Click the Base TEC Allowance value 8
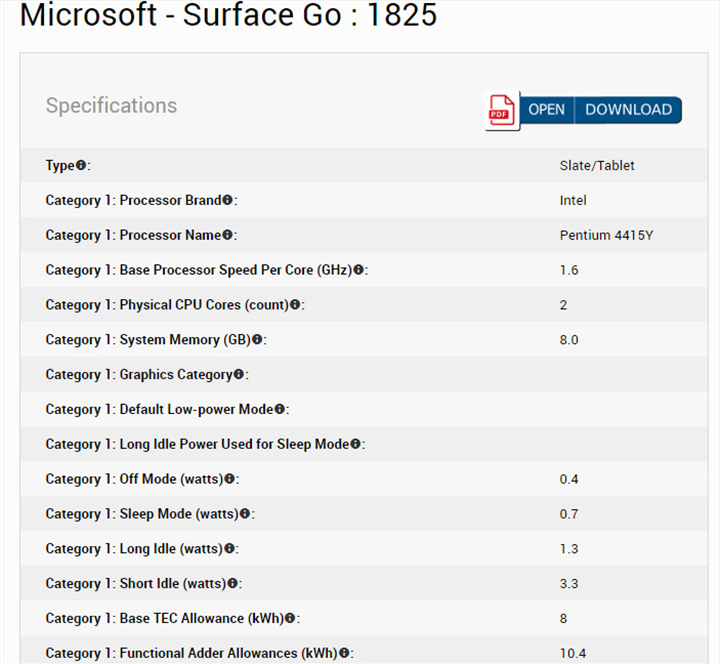The width and height of the screenshot is (720, 664). click(563, 619)
